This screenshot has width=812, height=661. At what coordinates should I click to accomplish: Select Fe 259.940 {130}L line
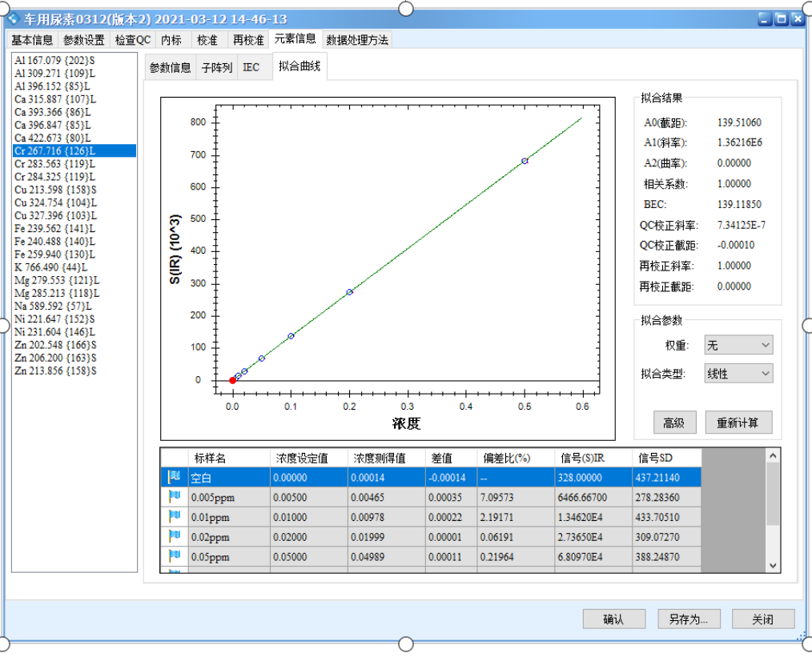[x=55, y=254]
